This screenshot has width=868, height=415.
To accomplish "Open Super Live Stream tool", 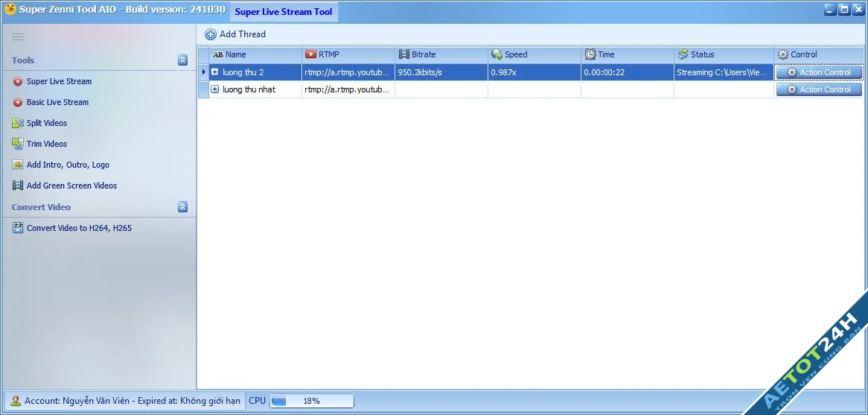I will [60, 81].
